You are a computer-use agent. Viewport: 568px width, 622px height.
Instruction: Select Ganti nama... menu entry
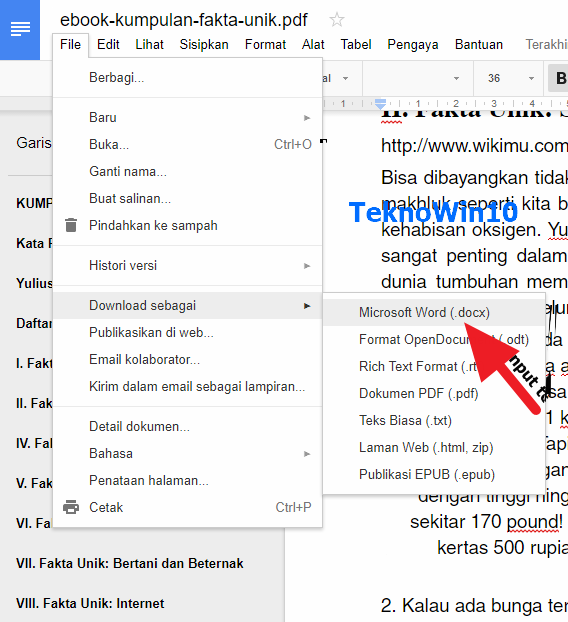click(187, 171)
